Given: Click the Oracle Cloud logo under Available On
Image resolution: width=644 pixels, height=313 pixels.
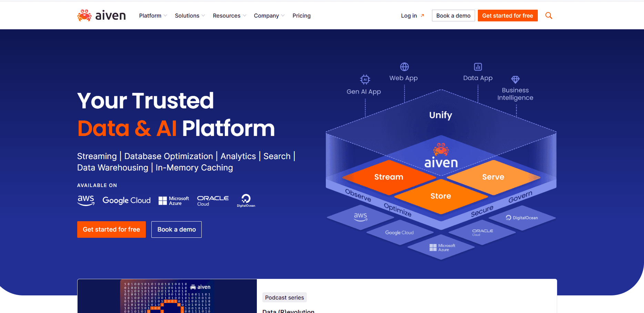Looking at the screenshot, I should (213, 201).
